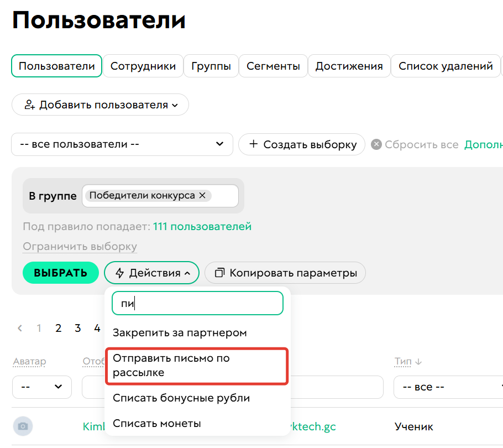
Task: Collapse Действия menu using its chevron
Action: point(187,273)
